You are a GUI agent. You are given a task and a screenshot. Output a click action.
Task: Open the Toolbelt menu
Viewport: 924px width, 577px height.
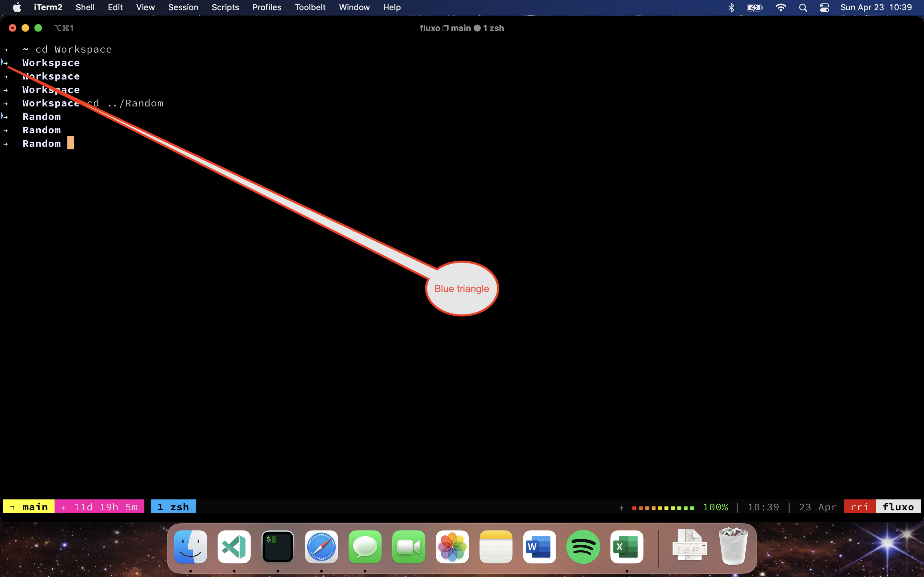[x=310, y=7]
